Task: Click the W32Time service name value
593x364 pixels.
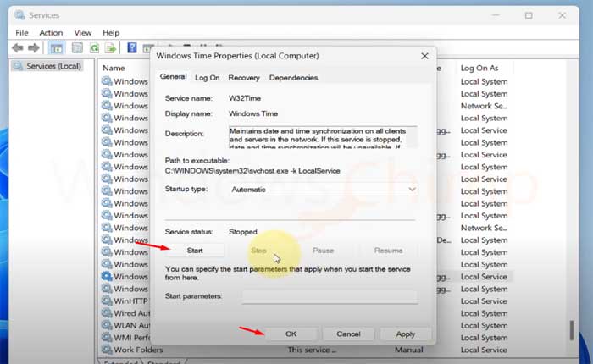Action: coord(245,98)
